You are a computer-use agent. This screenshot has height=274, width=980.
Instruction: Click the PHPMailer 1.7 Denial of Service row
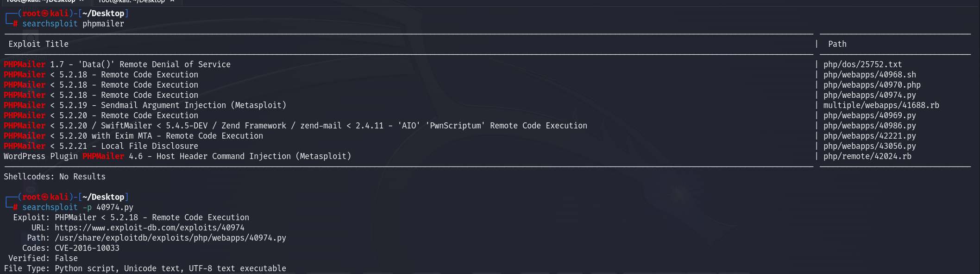117,64
